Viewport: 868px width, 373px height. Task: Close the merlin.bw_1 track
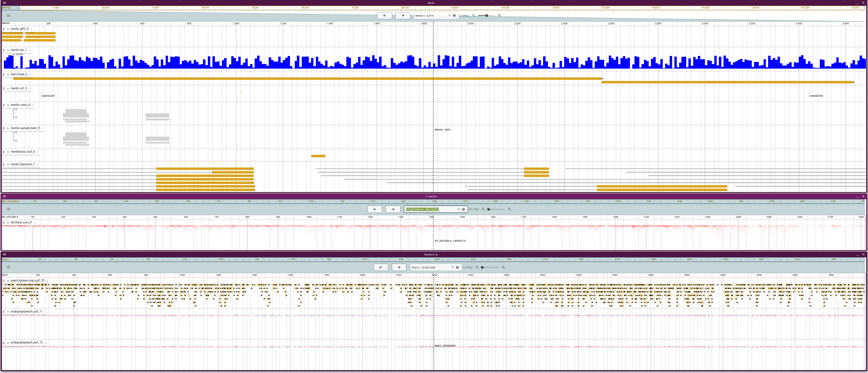click(8, 50)
